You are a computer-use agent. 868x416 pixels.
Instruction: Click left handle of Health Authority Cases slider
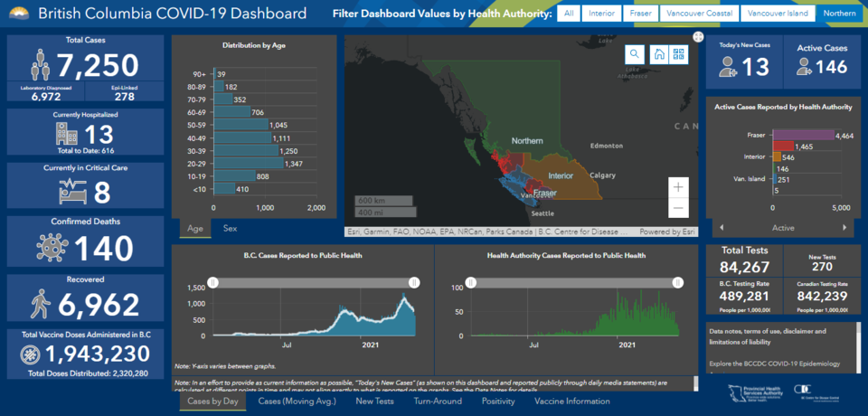470,282
